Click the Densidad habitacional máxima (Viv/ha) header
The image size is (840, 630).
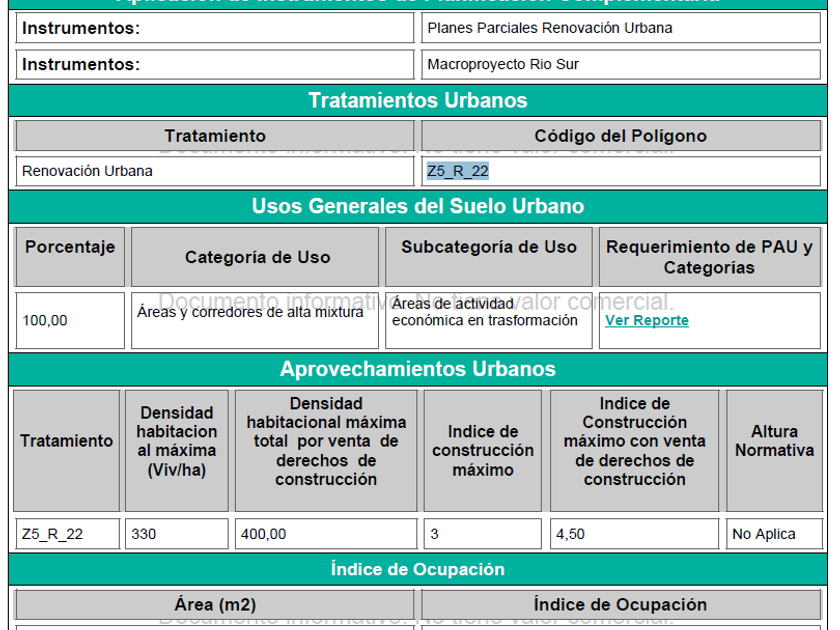[177, 451]
